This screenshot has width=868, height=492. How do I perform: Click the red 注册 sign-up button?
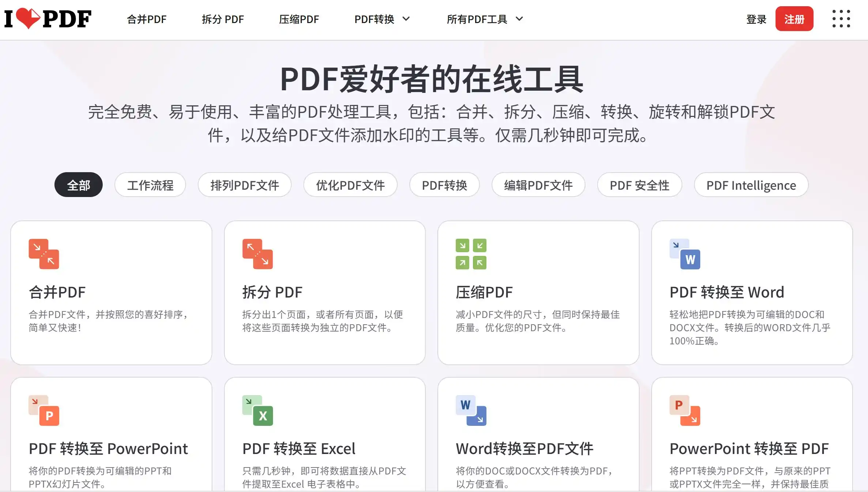[x=794, y=19]
